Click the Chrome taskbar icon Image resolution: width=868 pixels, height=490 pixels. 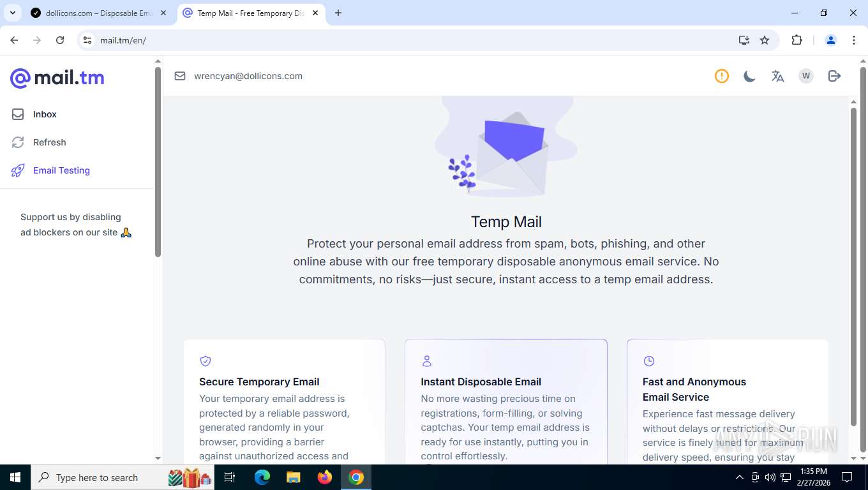[356, 477]
